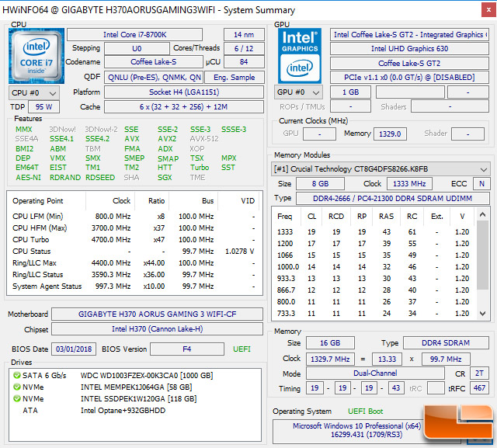Click the Intel Core i7-8700K name field
The image size is (497, 448).
point(134,34)
